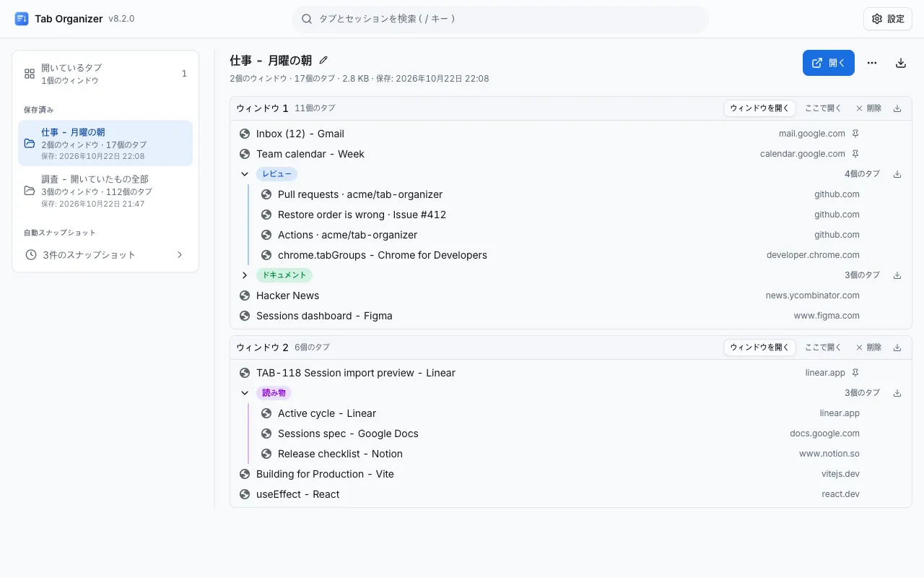Viewport: 924px width, 578px height.
Task: Click the blue 開く button
Action: [829, 63]
